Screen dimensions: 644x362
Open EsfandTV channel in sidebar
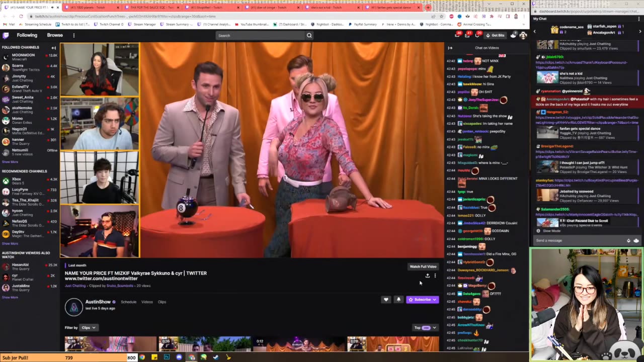tap(29, 88)
